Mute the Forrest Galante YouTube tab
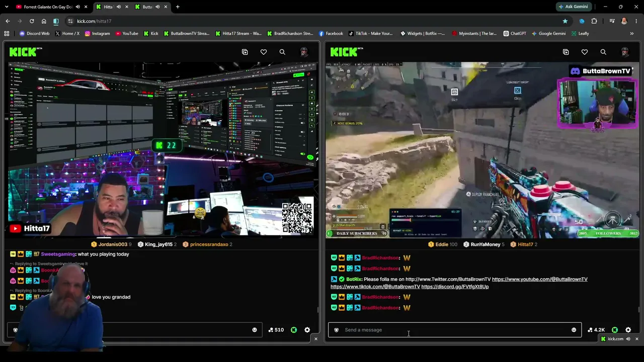The width and height of the screenshot is (644, 362). 77,7
